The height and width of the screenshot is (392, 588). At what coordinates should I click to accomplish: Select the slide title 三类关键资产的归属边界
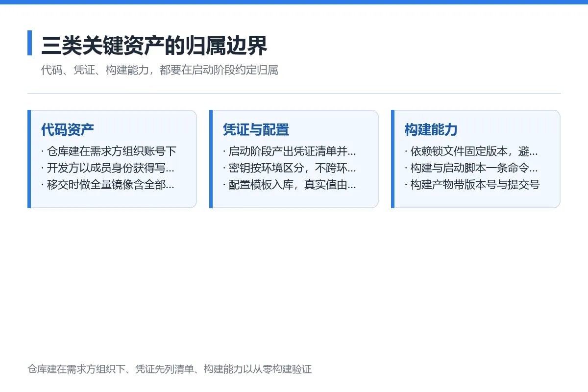154,46
